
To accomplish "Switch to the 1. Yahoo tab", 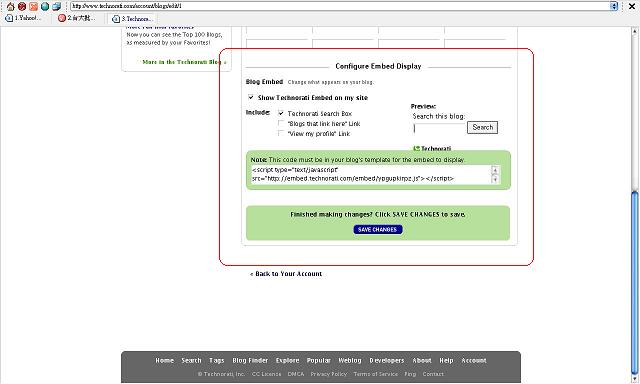I will pos(24,18).
